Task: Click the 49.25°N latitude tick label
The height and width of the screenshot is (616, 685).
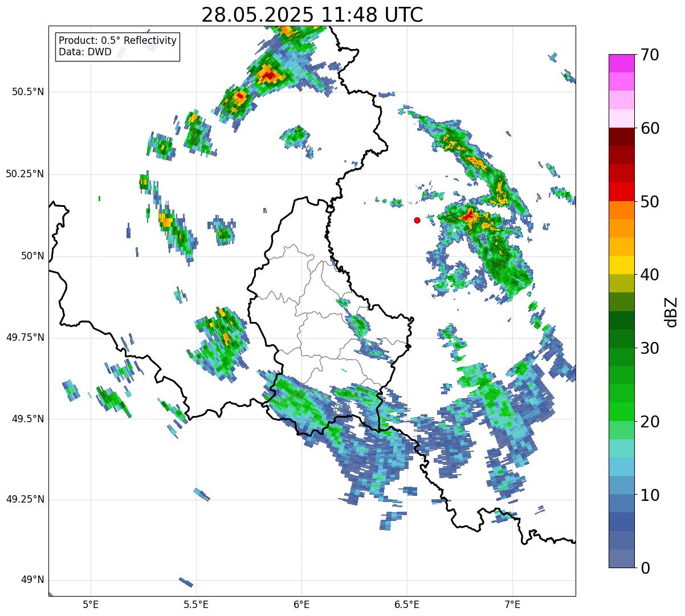Action: tap(25, 500)
